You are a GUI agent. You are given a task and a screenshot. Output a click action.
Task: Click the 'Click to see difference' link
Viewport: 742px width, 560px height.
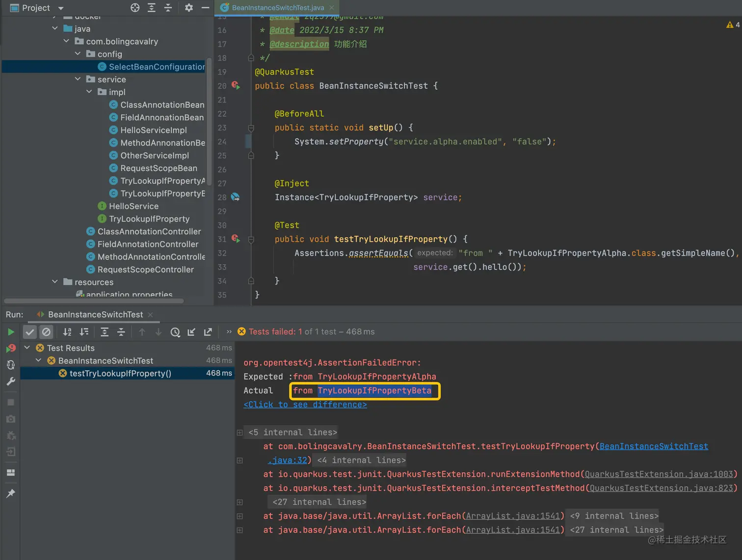305,405
